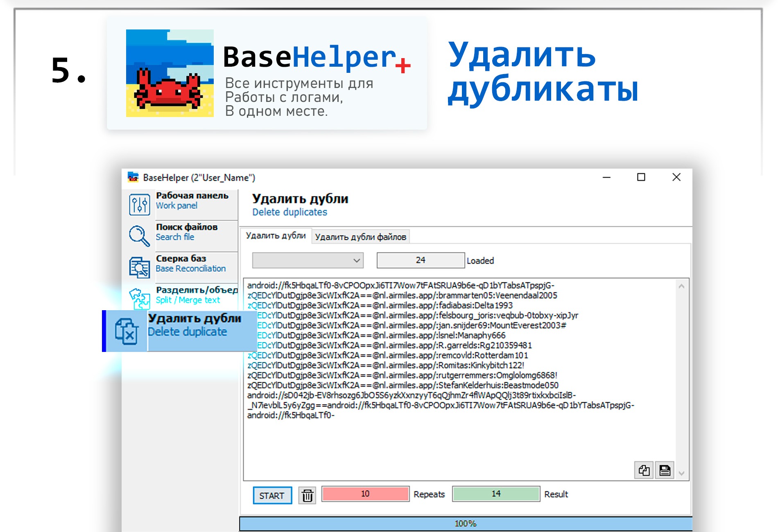
Task: Click the Loaded label
Action: [x=480, y=261]
